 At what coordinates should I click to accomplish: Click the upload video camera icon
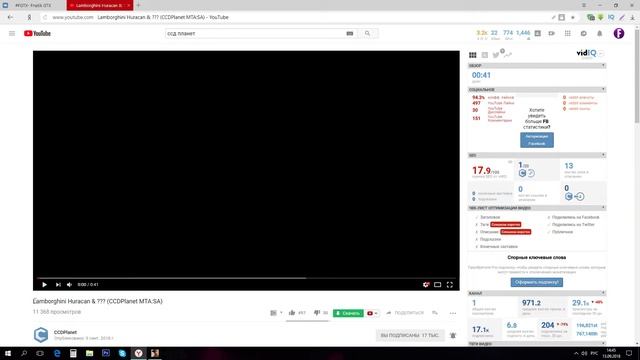pyautogui.click(x=551, y=33)
